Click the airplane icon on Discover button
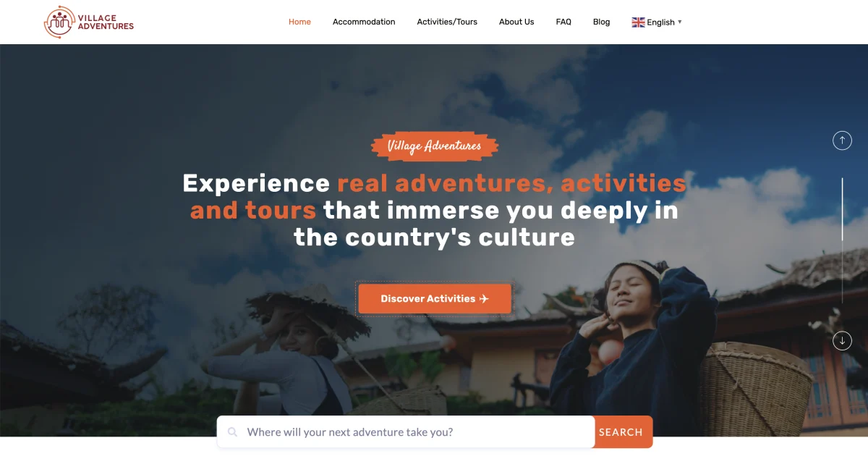 pos(484,299)
